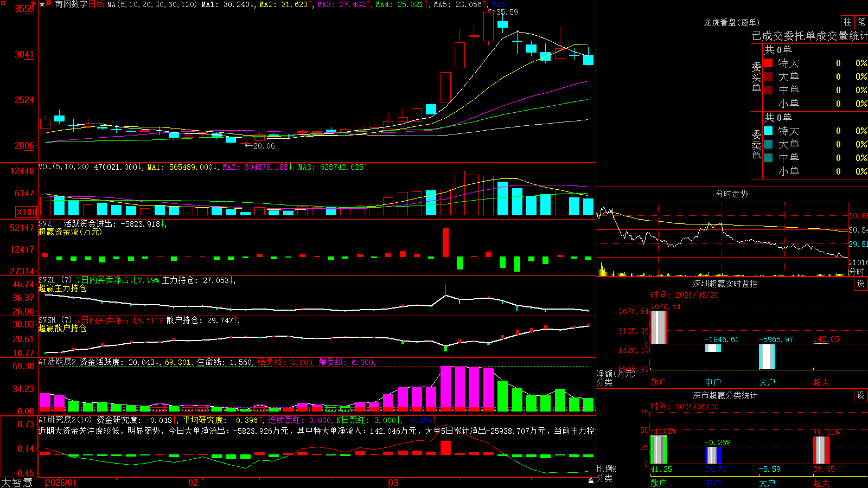Click the 分时走势 panel title
The image size is (868, 488).
(731, 194)
